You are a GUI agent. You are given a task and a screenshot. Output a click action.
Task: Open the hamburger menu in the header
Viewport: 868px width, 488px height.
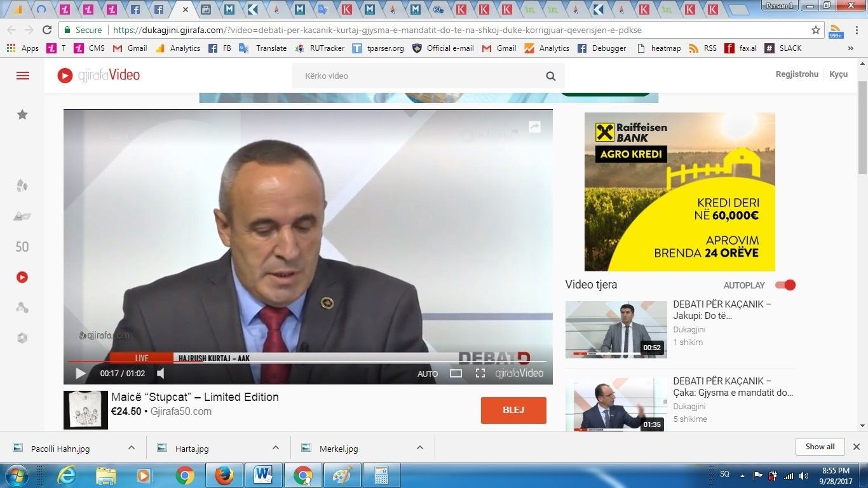pyautogui.click(x=23, y=76)
